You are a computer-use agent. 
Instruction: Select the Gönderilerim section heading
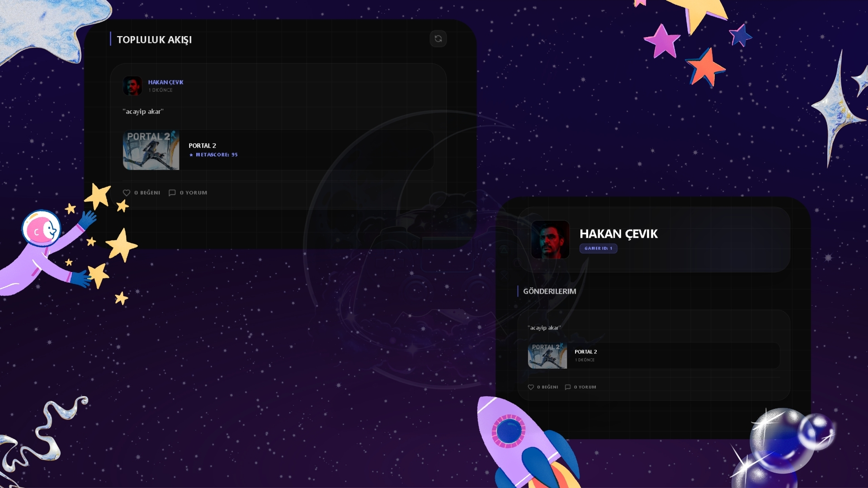point(549,291)
